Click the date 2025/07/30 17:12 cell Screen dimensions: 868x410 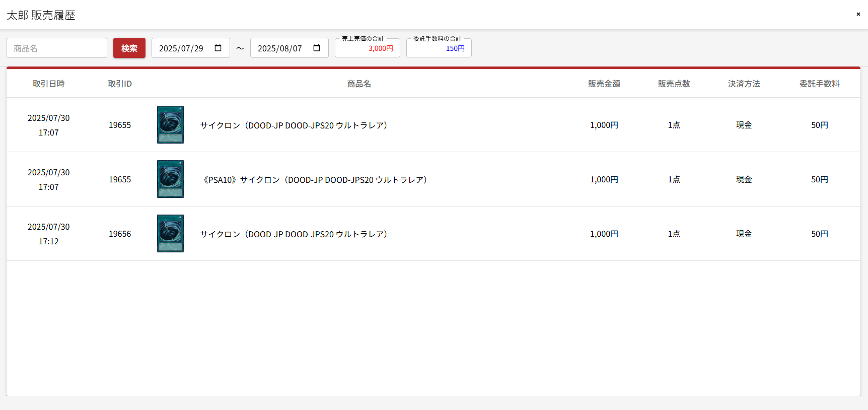tap(49, 234)
